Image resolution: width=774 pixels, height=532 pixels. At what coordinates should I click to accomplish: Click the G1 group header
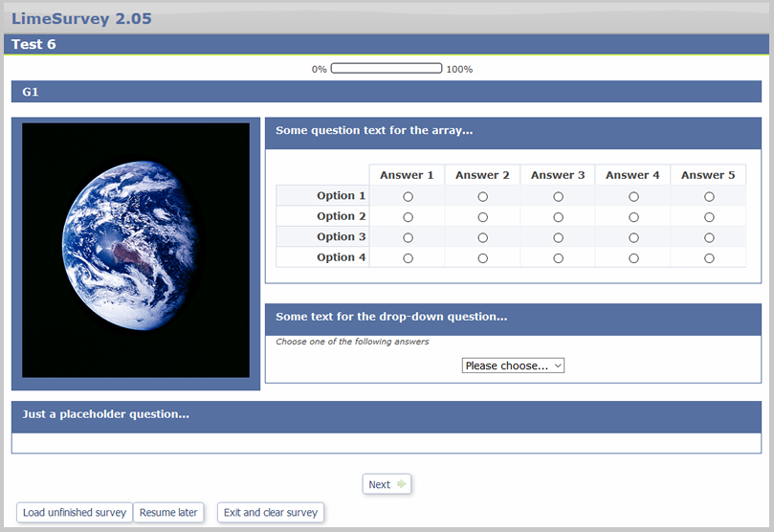click(x=387, y=92)
